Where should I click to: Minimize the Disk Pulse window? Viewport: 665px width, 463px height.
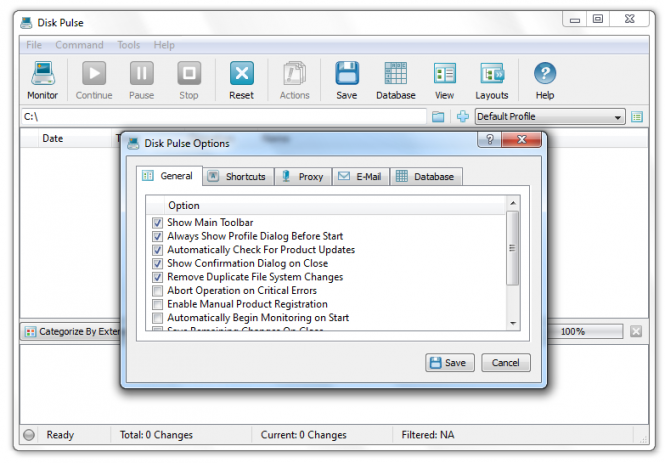coord(575,19)
